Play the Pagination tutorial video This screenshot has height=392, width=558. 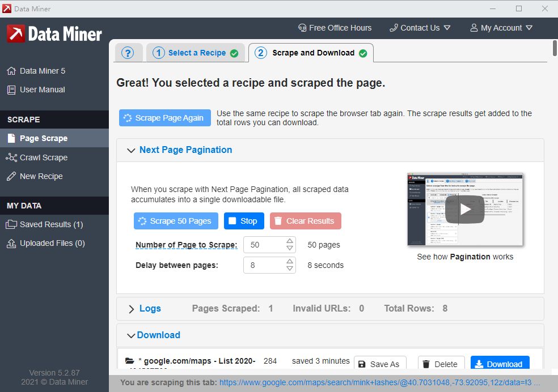coord(465,210)
